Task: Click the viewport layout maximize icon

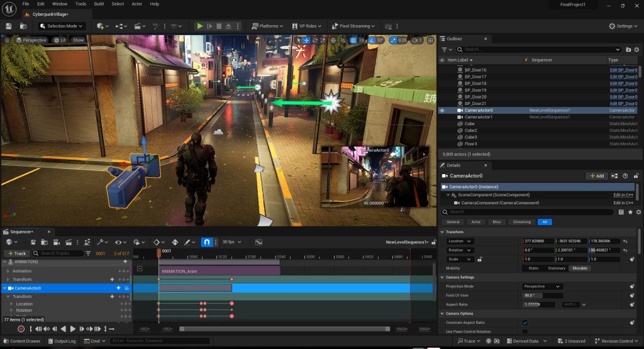Action: [430, 40]
